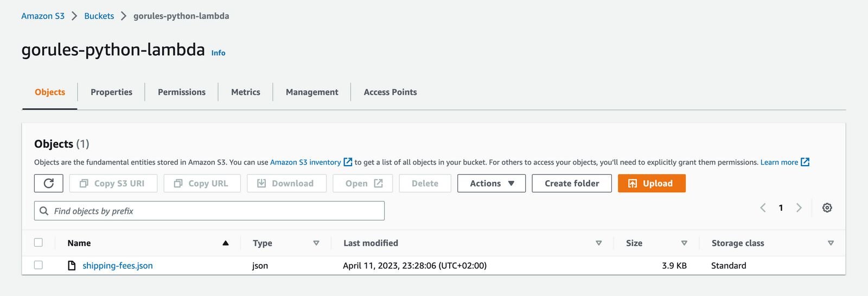Go to next page with right chevron

pos(799,208)
